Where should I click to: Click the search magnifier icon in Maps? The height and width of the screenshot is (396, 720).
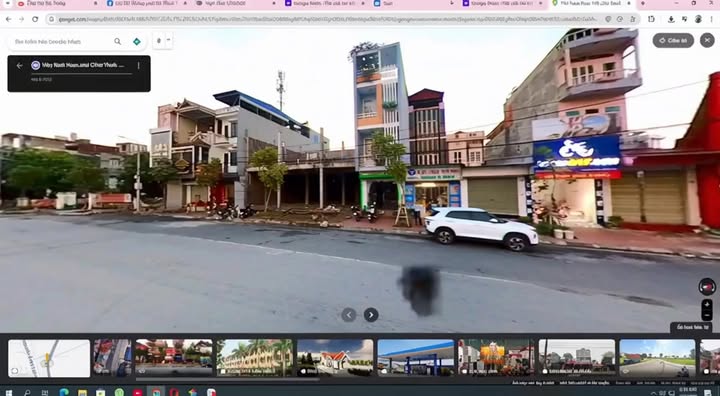click(118, 41)
